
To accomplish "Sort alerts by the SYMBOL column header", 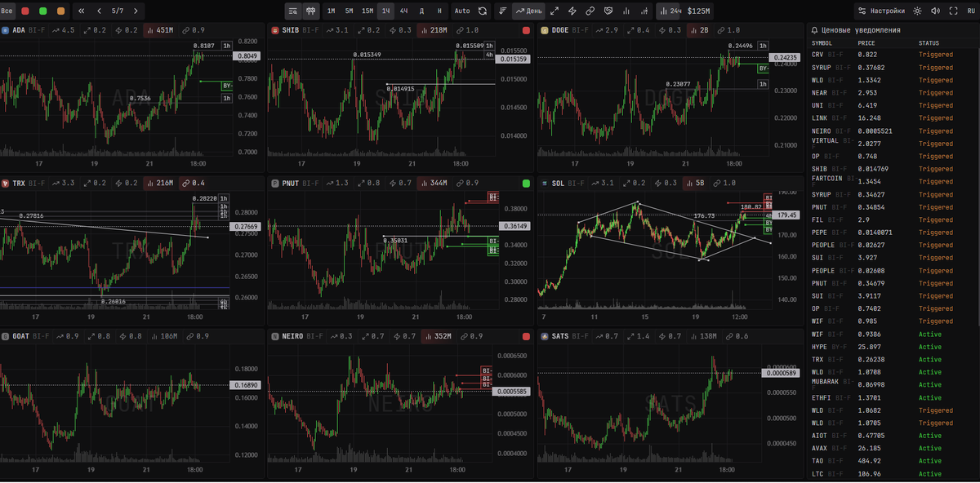I will (822, 42).
